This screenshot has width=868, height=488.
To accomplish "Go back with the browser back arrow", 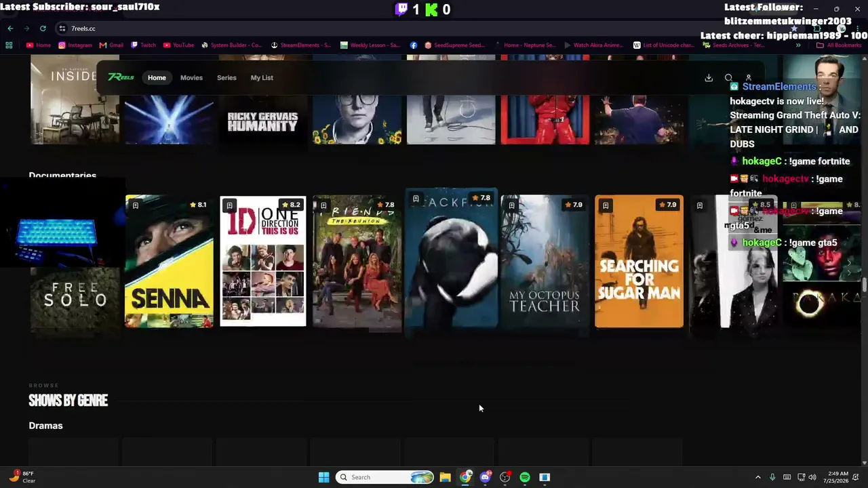I will tap(10, 28).
